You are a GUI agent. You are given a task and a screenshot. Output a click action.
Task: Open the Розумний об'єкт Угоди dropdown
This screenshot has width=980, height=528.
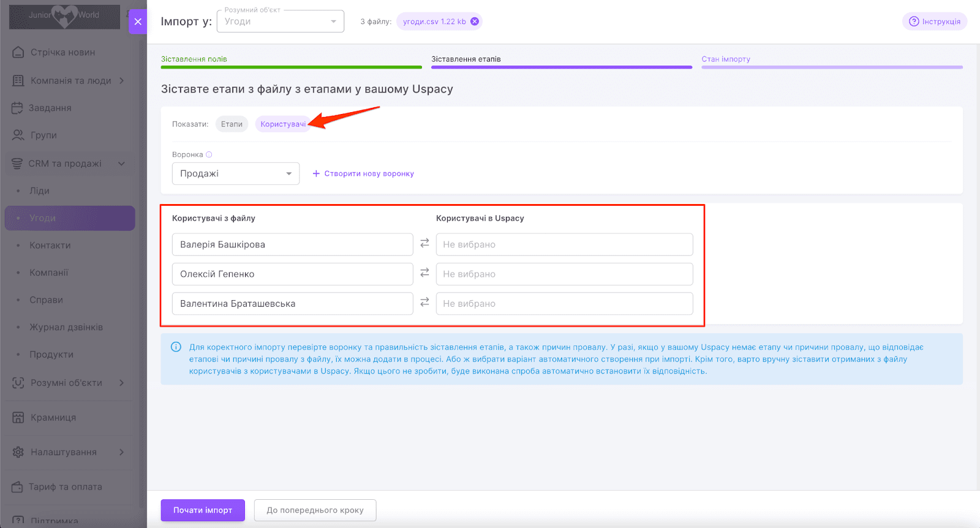click(x=281, y=21)
